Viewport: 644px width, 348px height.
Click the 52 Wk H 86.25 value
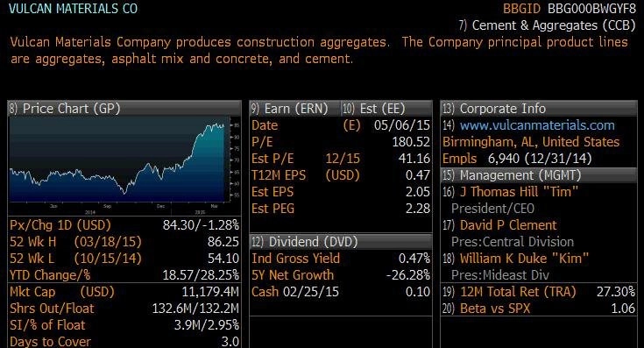[x=223, y=242]
